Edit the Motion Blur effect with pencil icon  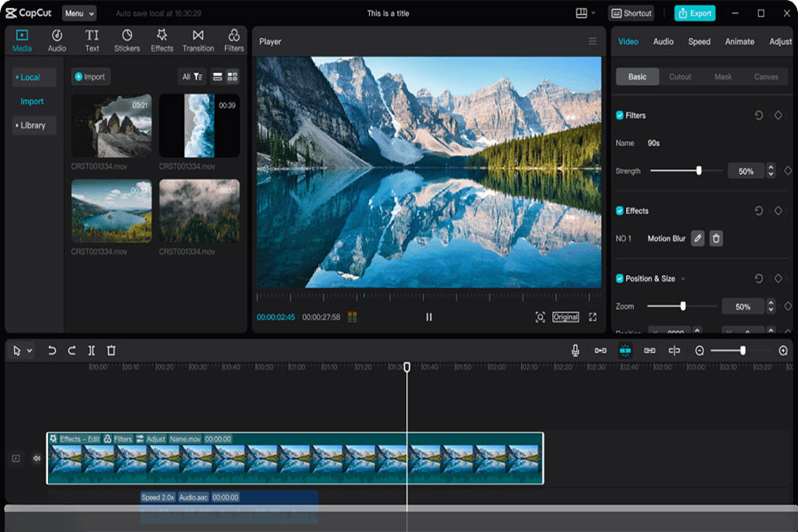coord(698,239)
